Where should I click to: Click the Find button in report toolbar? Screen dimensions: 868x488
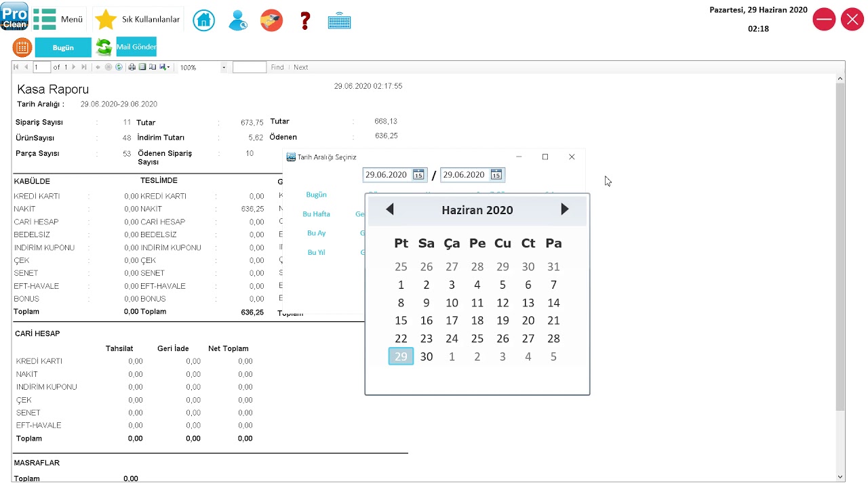[277, 67]
